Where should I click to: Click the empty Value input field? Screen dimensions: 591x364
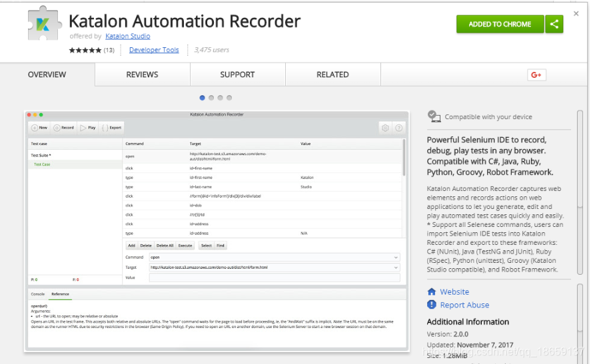point(275,277)
